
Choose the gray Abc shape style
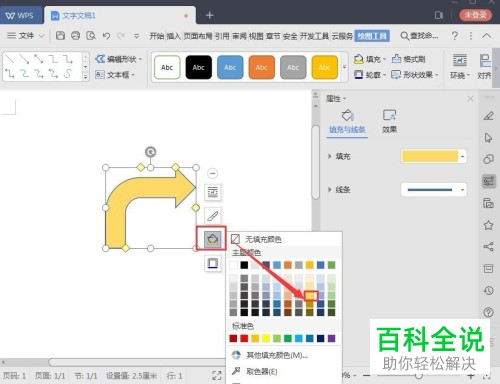[x=293, y=67]
